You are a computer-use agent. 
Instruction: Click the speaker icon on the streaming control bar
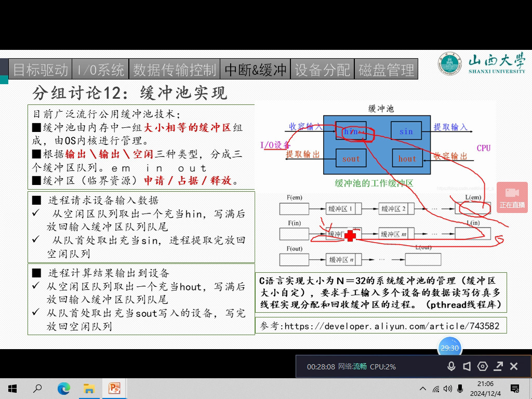(x=467, y=366)
